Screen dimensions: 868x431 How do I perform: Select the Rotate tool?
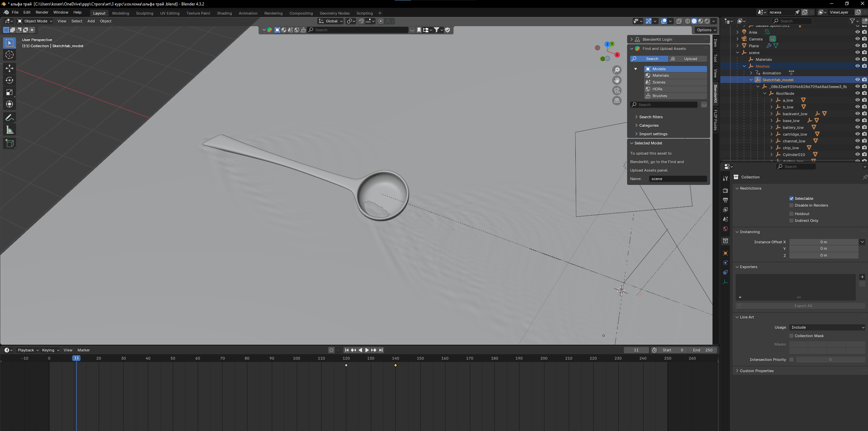(10, 80)
